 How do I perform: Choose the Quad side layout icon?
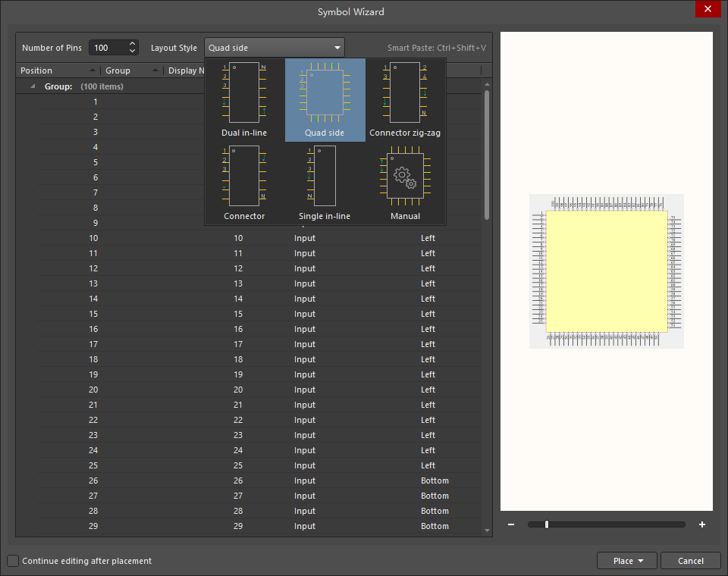pos(325,93)
